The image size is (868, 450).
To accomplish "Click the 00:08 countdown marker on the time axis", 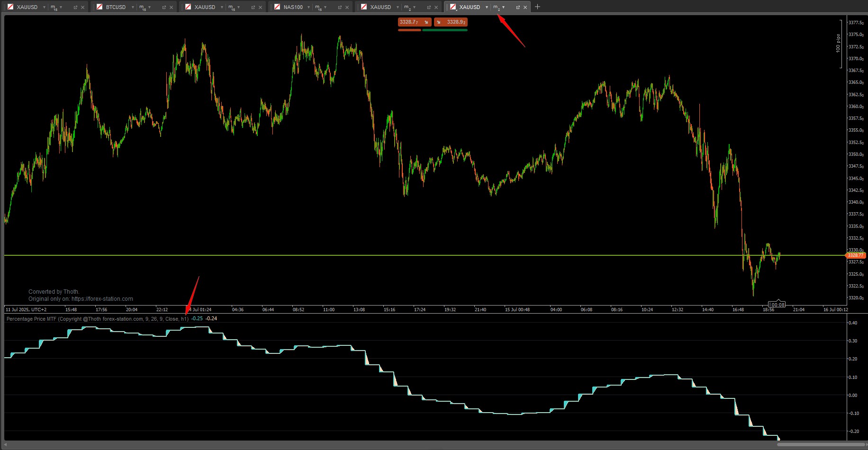I will pyautogui.click(x=777, y=305).
